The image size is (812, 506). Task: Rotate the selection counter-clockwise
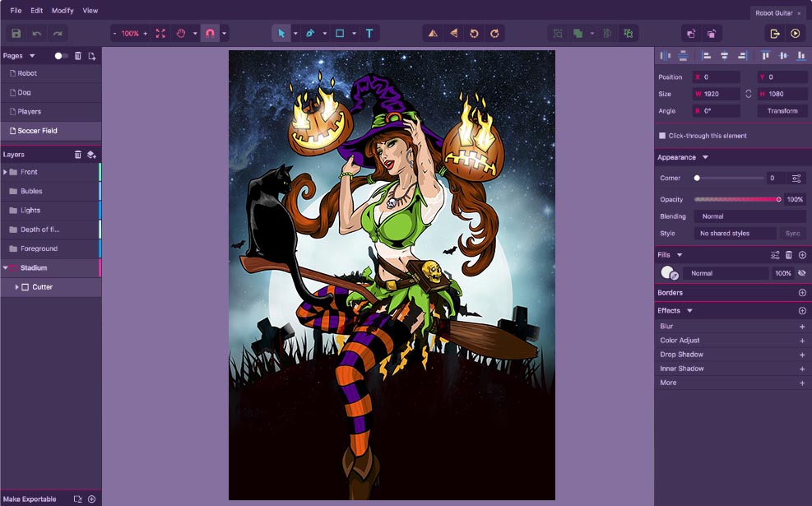[474, 34]
